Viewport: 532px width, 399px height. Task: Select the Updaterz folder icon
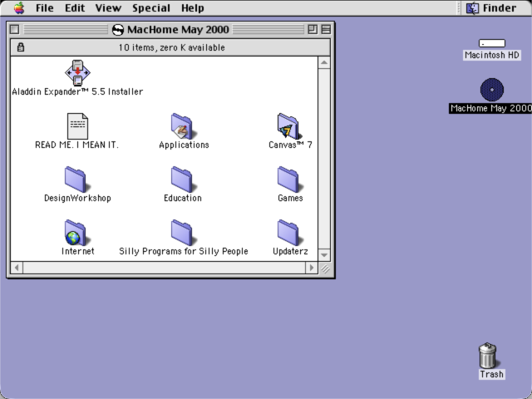point(290,233)
